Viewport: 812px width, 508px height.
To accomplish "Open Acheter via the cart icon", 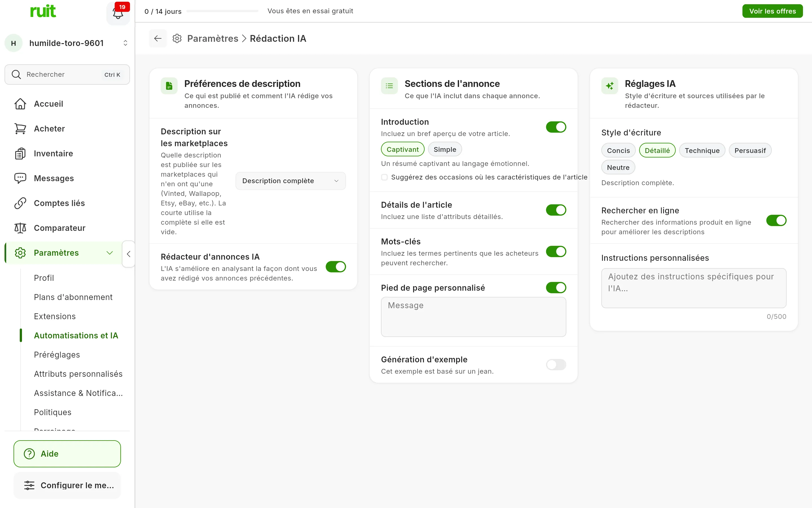I will point(20,129).
